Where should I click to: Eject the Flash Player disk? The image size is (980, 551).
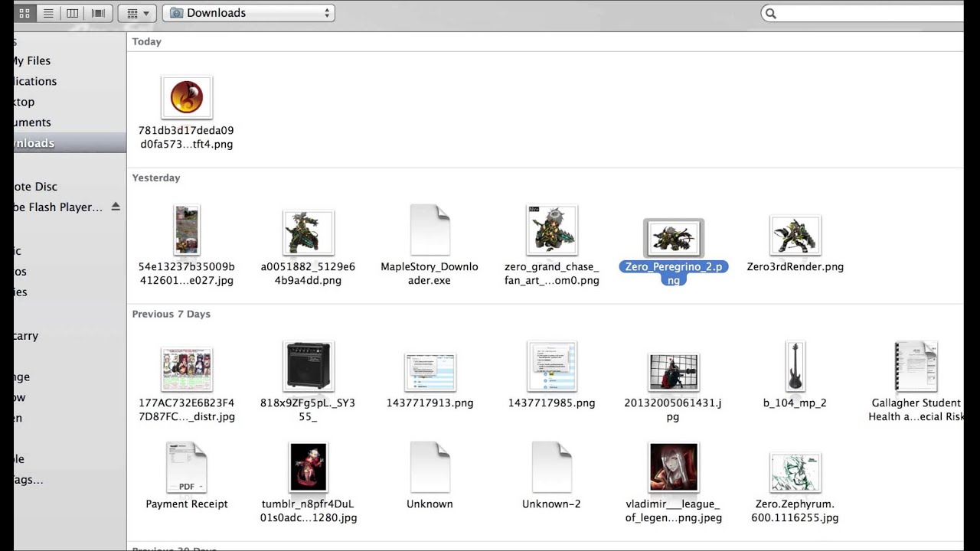pos(116,207)
